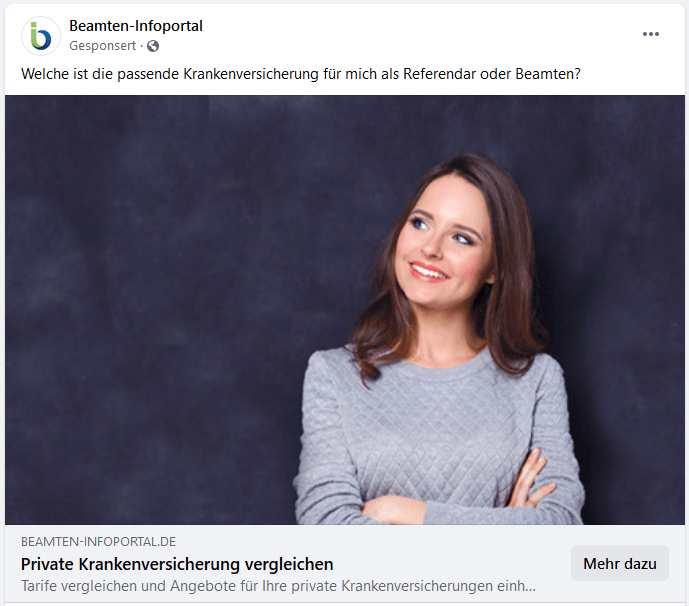Viewport: 689px width, 606px height.
Task: Select the Mehr dazu button
Action: pos(620,563)
